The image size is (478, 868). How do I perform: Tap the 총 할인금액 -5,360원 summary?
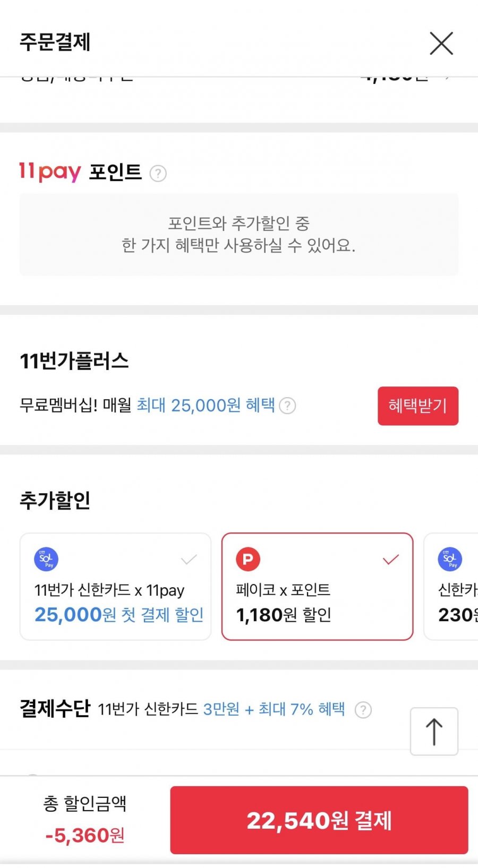pos(85,820)
